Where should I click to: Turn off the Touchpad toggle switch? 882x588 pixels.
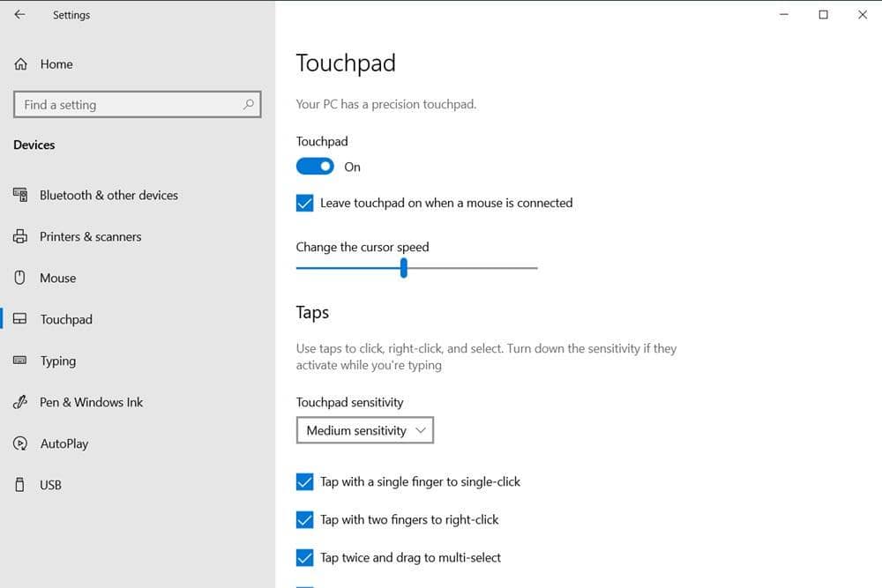315,167
